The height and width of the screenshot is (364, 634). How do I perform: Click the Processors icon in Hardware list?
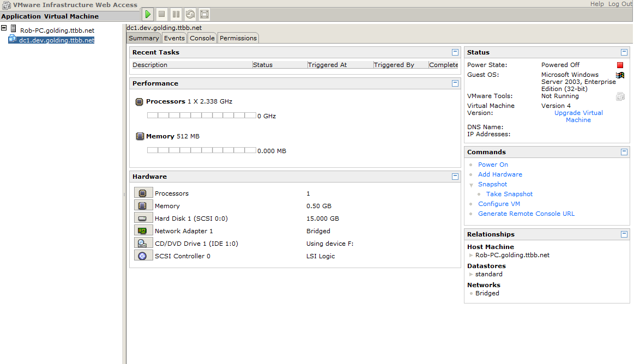(x=143, y=193)
